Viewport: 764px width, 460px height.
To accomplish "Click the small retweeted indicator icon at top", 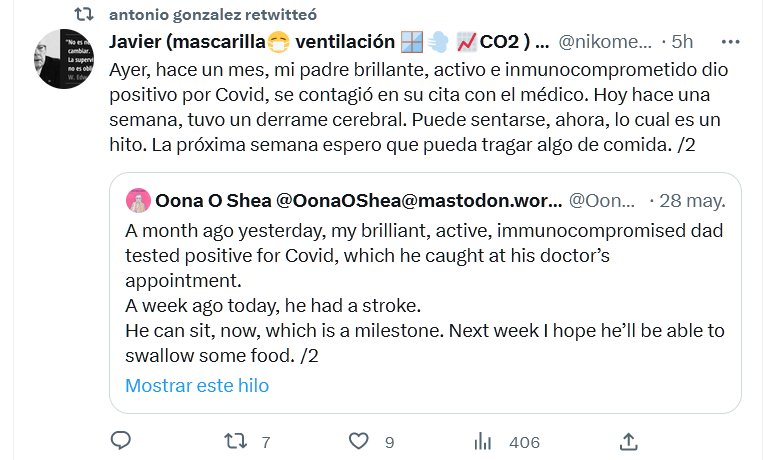I will click(85, 14).
